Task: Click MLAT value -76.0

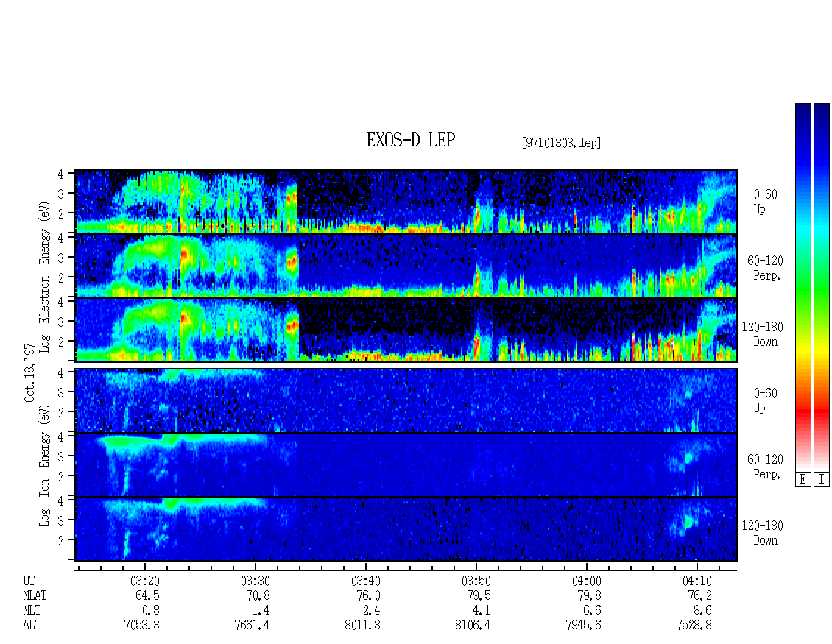Action: click(x=366, y=595)
